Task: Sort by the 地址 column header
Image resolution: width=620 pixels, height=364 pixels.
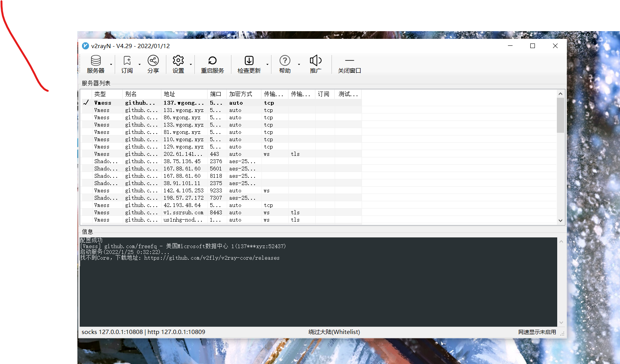Action: coord(184,94)
